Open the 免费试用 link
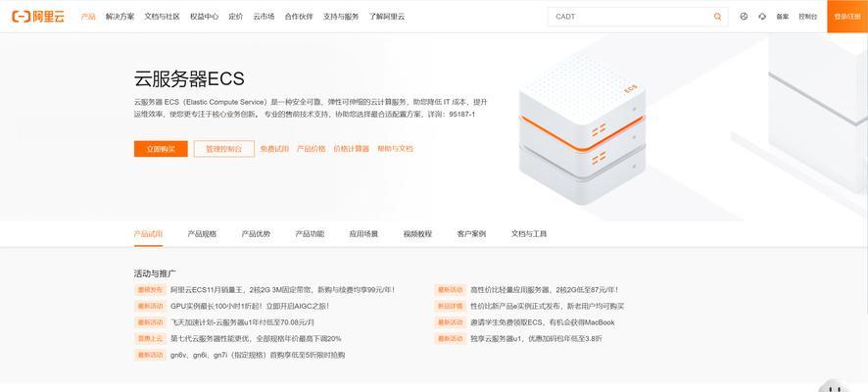Screen dimensions: 868x392 (x=274, y=149)
